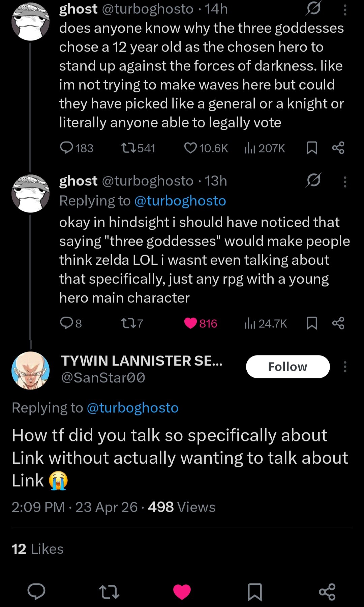Reply to the first ghost tweet
Screen dimensions: 364x607
(67, 148)
